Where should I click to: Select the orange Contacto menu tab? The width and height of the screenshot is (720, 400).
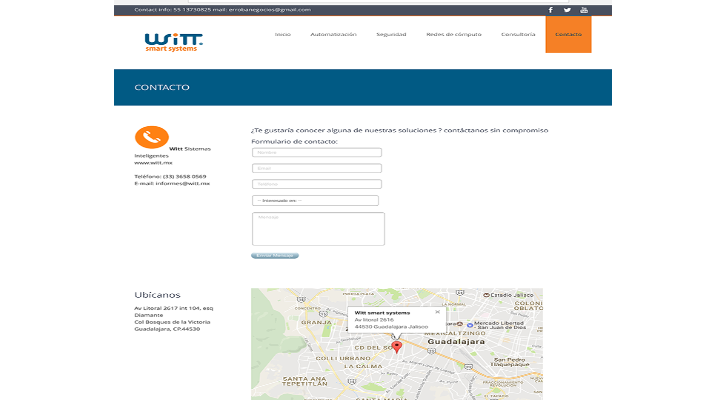pyautogui.click(x=568, y=34)
